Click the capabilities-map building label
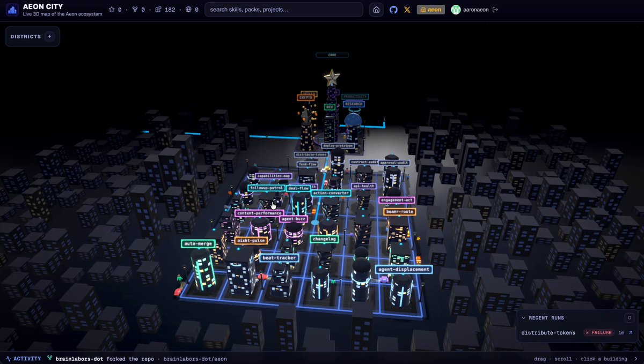 (x=274, y=175)
